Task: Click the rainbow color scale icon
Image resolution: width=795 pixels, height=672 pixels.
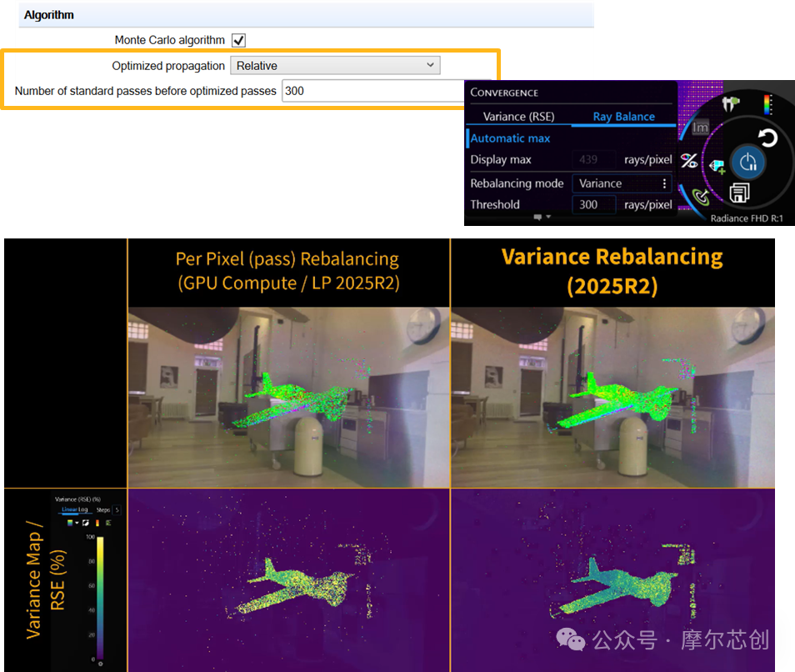Action: 768,104
